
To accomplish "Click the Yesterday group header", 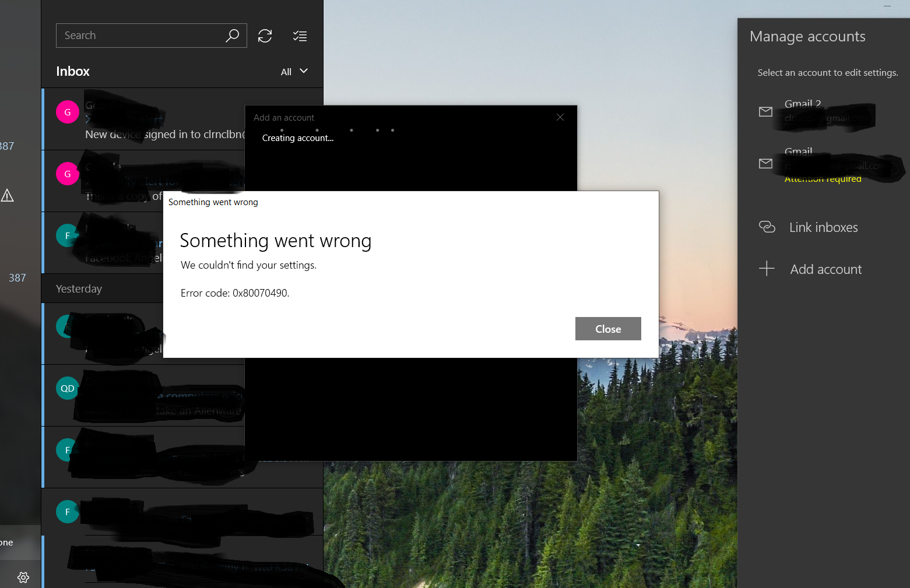I will [x=79, y=288].
